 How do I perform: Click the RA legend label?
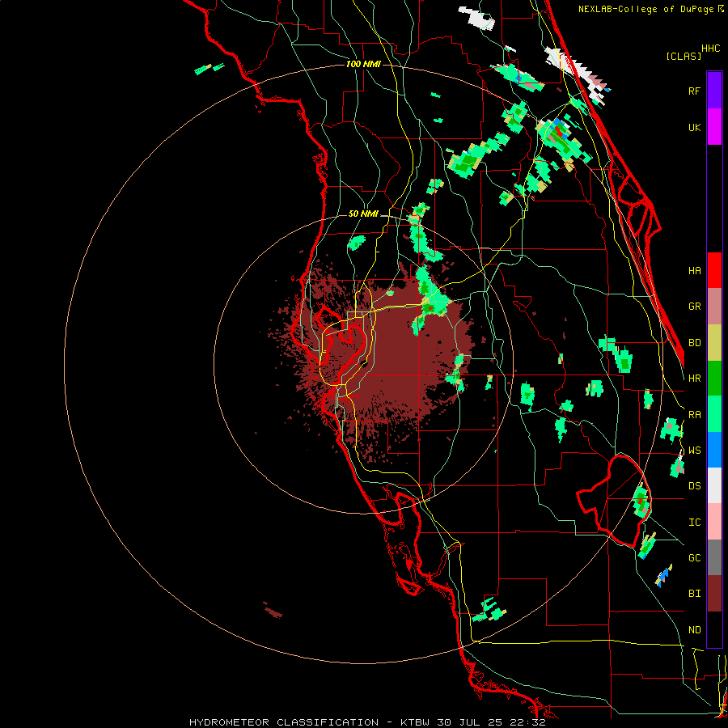click(694, 415)
